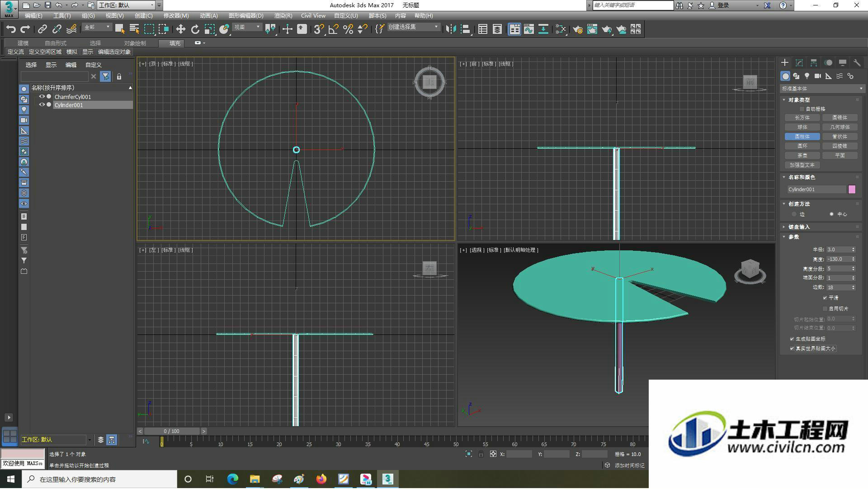
Task: Click the Align tool icon
Action: 465,29
